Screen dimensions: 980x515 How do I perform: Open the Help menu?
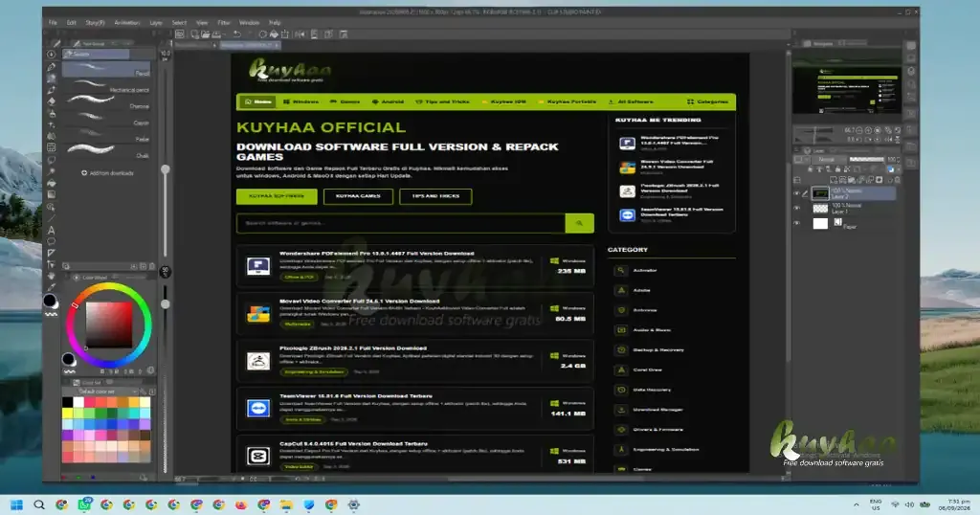(x=275, y=23)
